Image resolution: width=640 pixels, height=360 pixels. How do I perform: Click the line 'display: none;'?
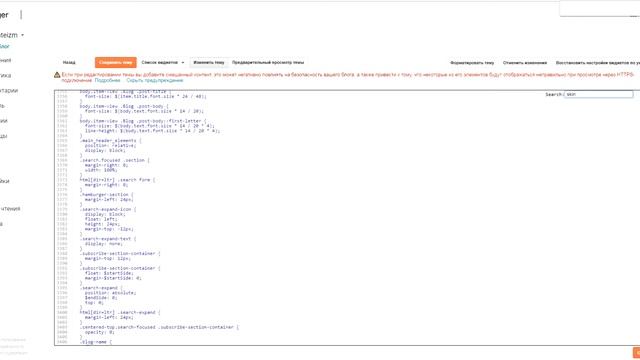coord(104,244)
